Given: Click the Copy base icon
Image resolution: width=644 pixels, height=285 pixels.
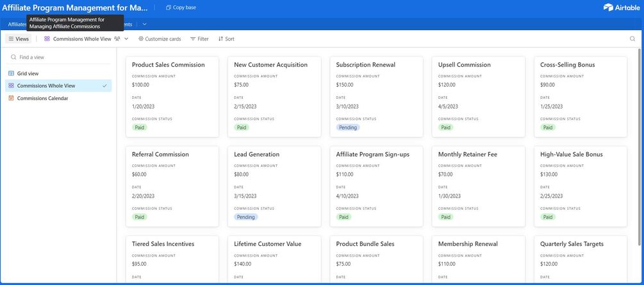Looking at the screenshot, I should (x=169, y=8).
